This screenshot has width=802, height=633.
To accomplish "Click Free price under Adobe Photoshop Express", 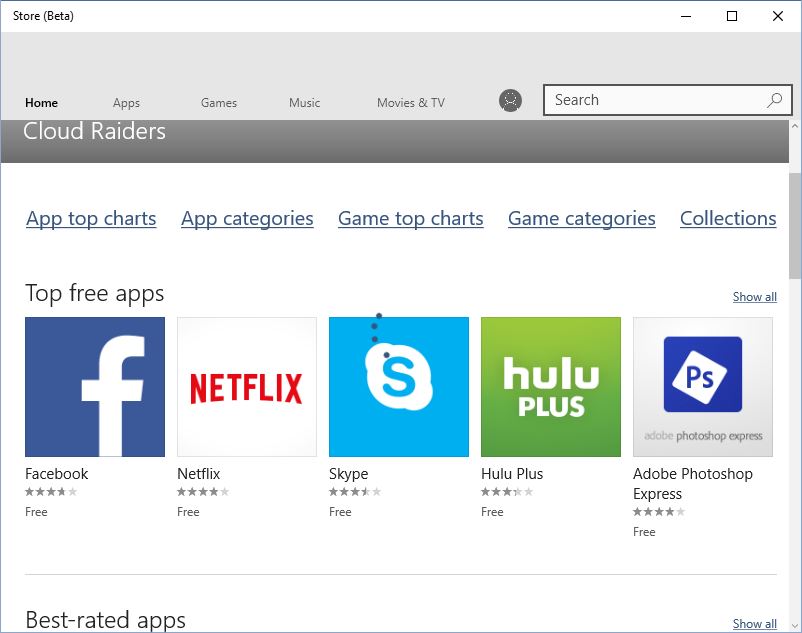I will tap(644, 532).
